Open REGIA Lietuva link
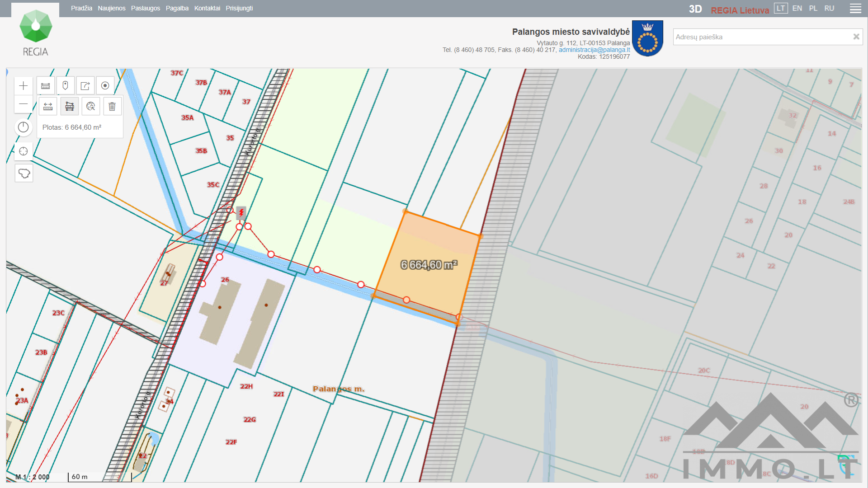 coord(740,10)
